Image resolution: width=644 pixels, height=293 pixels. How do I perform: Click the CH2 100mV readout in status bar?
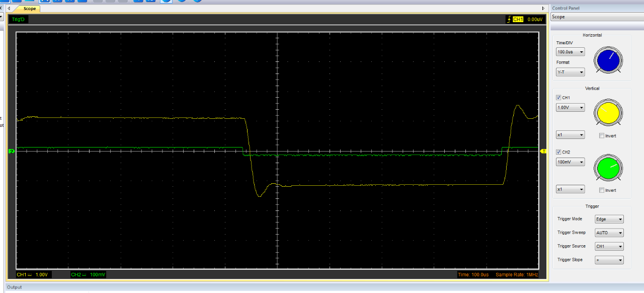click(x=88, y=275)
